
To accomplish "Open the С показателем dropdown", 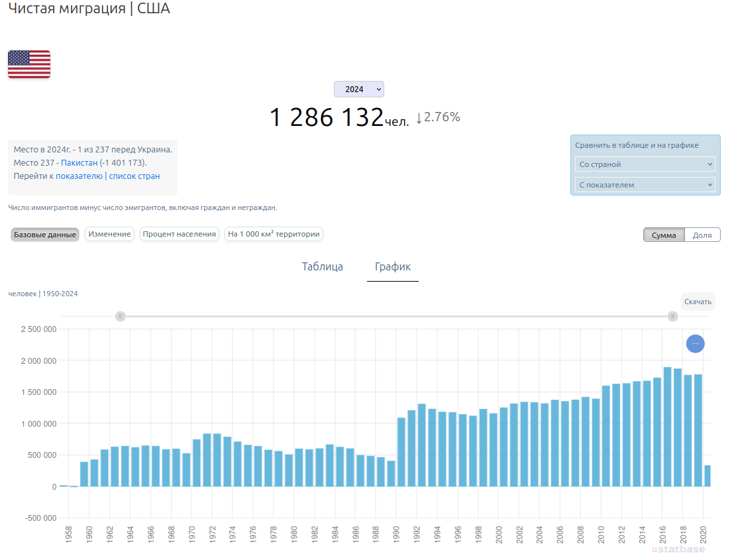I will (x=645, y=185).
